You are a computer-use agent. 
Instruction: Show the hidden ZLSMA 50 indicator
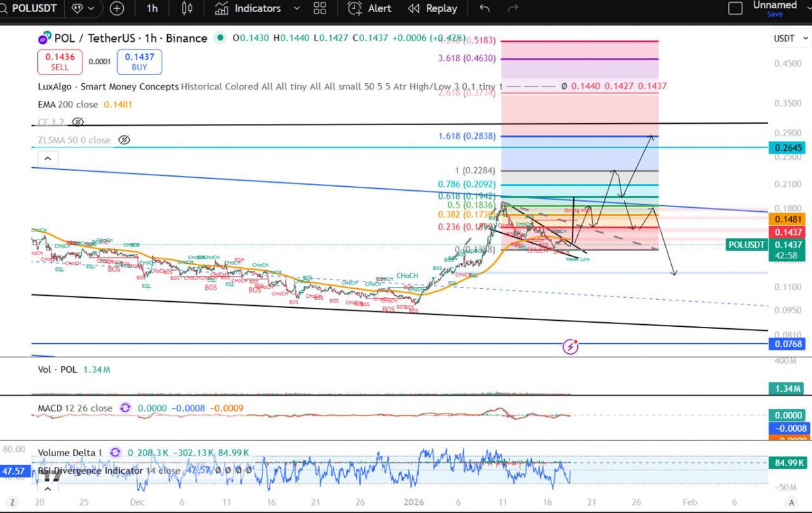[x=124, y=140]
